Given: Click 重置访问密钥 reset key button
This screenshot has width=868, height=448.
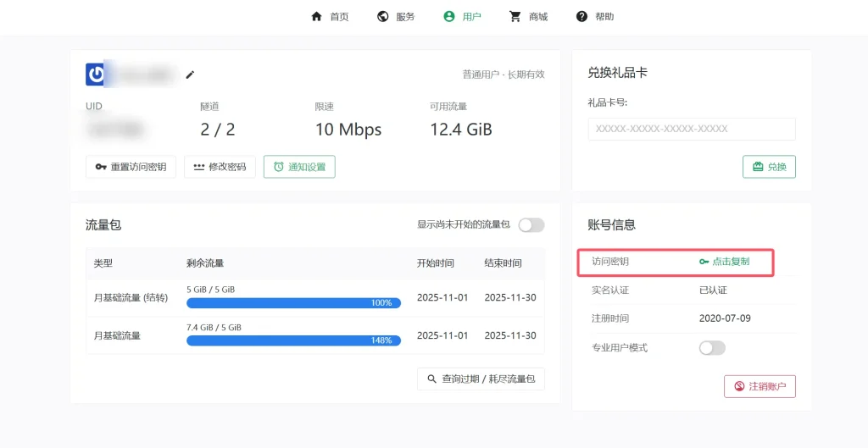Looking at the screenshot, I should pos(131,167).
